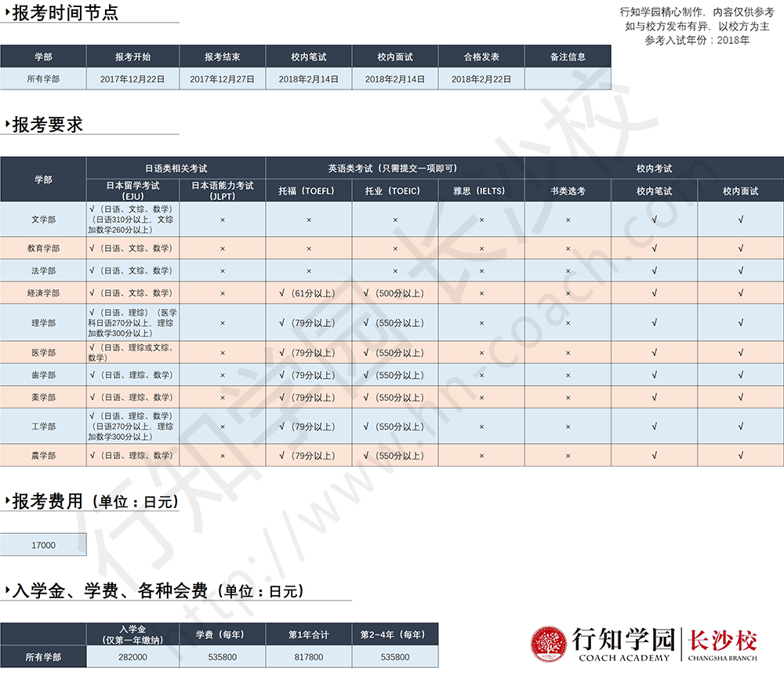Click the triangle marker beside 报考费用
Screen dimensions: 784x690
coord(7,501)
